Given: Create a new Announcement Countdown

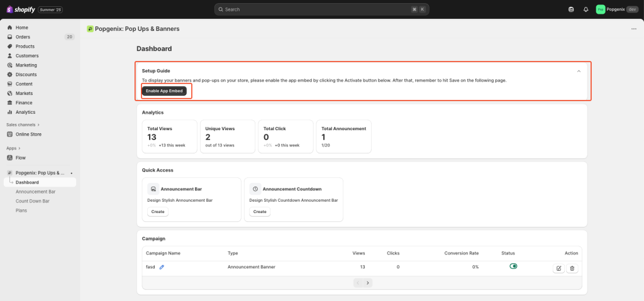Looking at the screenshot, I should click(260, 212).
